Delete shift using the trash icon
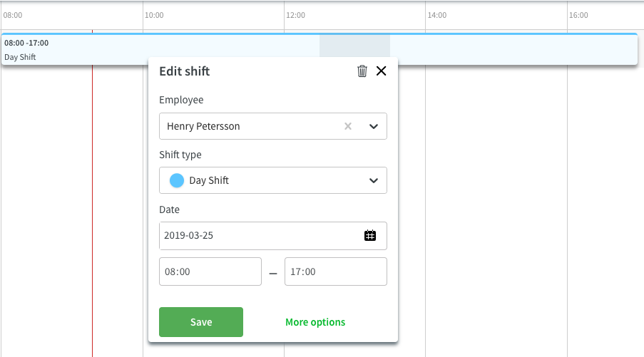The height and width of the screenshot is (357, 644). click(362, 71)
